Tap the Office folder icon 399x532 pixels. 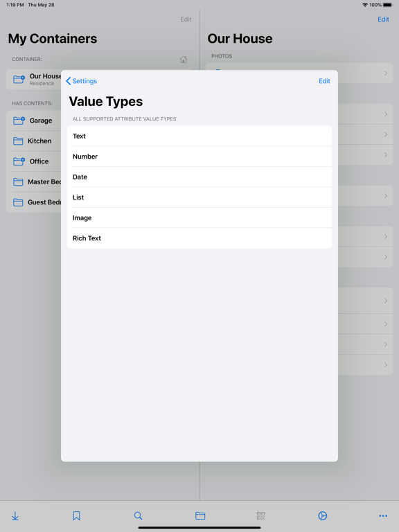tap(19, 161)
